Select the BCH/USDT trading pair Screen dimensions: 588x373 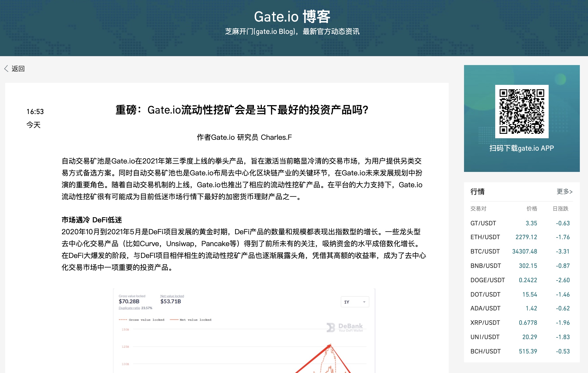(485, 351)
